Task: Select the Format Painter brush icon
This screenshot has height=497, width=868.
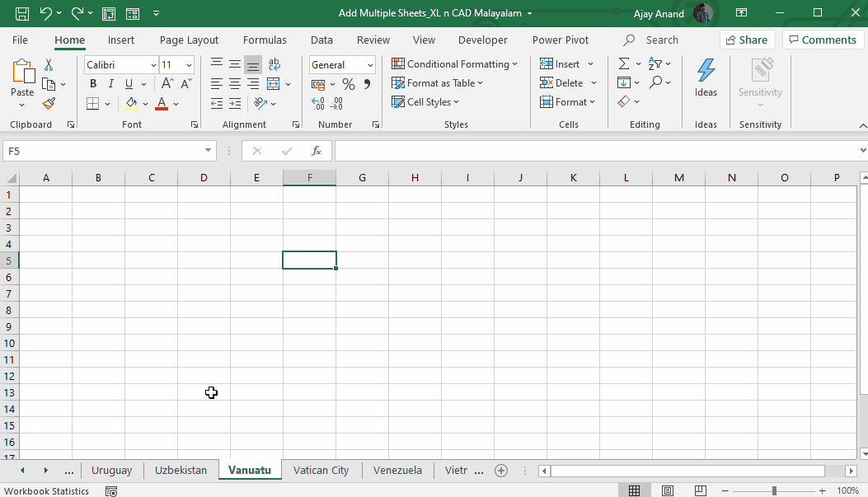Action: (x=49, y=104)
